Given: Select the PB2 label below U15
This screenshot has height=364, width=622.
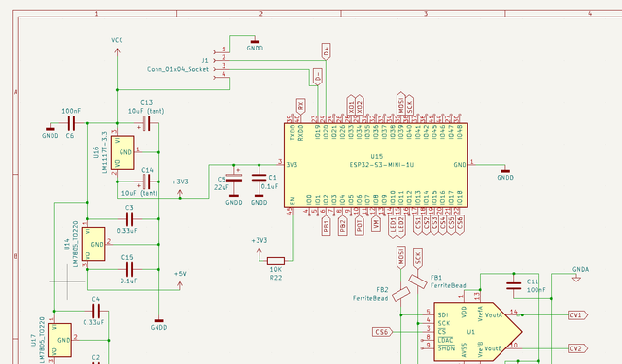Looking at the screenshot, I should (342, 225).
